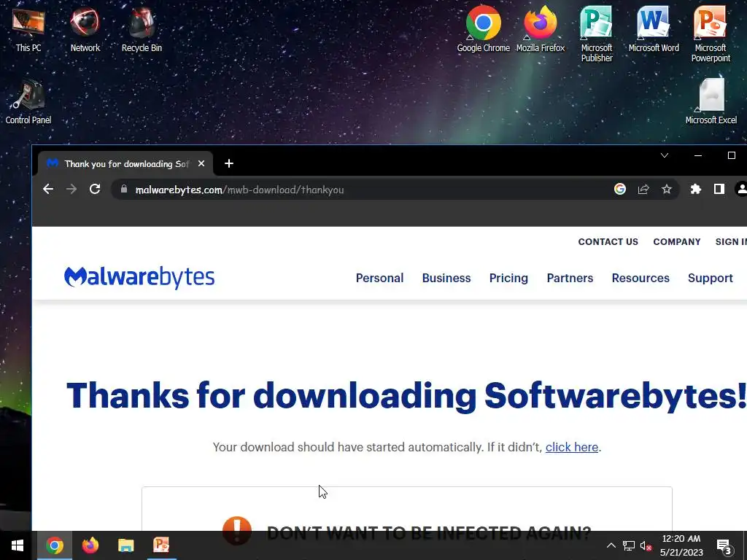The image size is (747, 560).
Task: Open the Business menu
Action: [x=446, y=278]
